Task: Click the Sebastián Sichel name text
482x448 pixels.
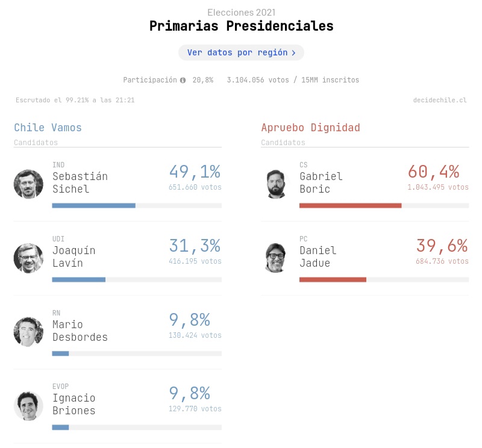Action: click(80, 182)
